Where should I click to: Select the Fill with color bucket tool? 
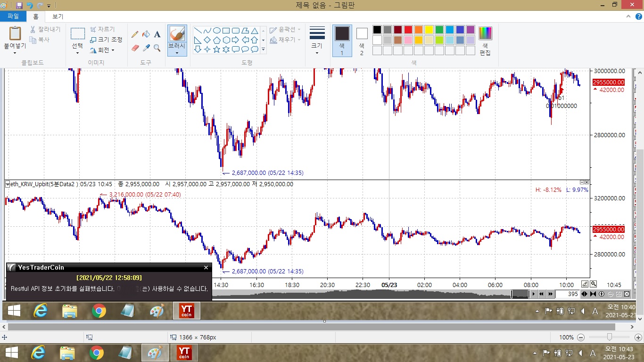pyautogui.click(x=146, y=34)
